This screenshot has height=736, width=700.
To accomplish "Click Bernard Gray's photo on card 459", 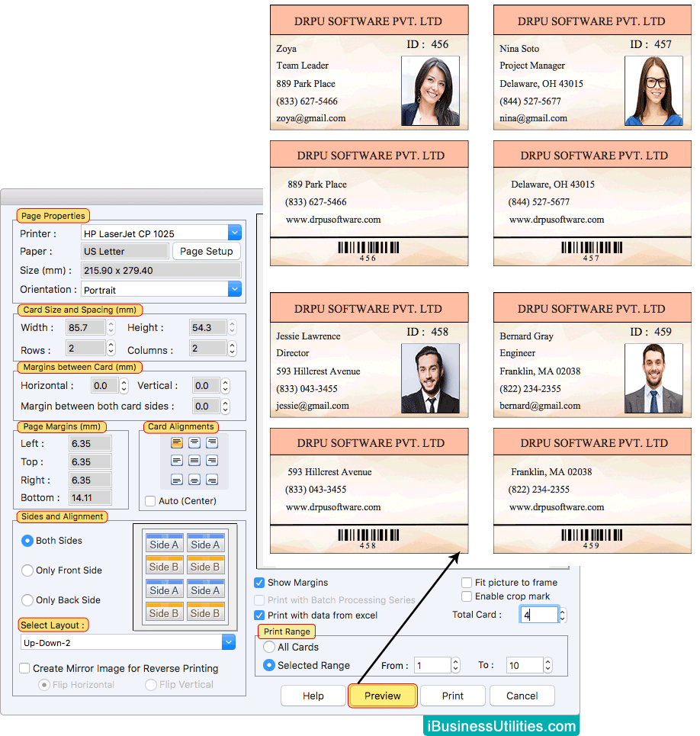I will (x=653, y=378).
